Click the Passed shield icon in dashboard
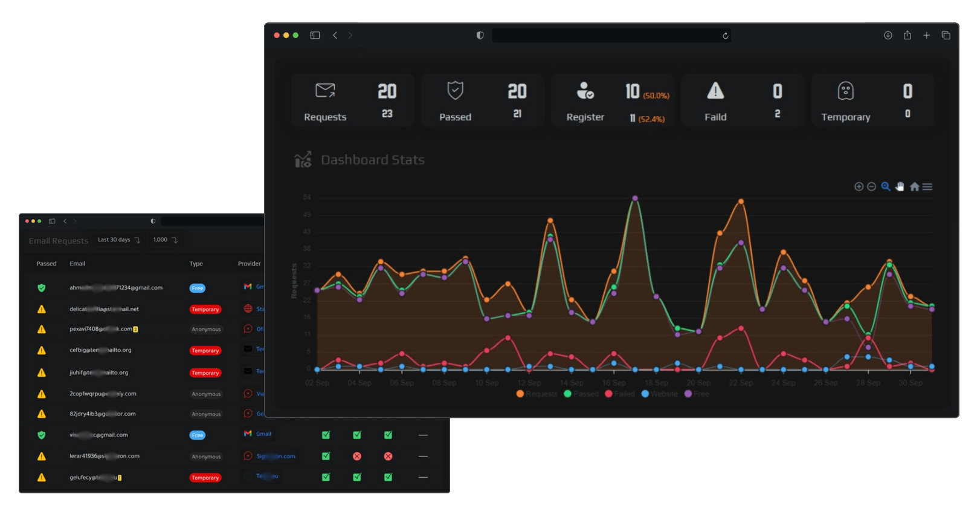The image size is (980, 514). (455, 91)
